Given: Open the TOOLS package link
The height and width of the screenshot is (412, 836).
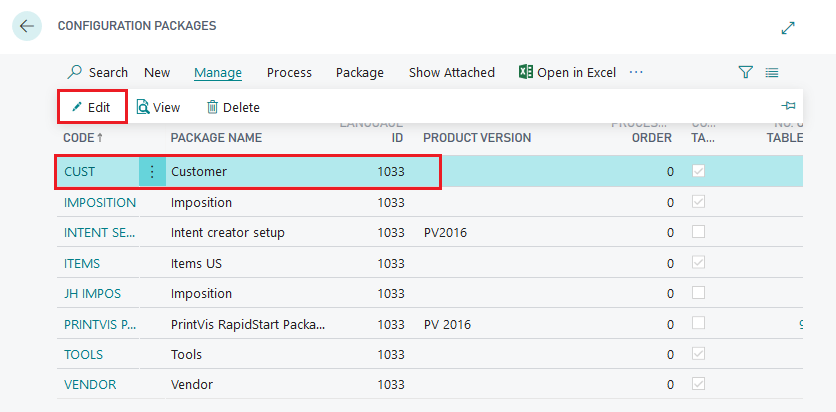Looking at the screenshot, I should [x=84, y=354].
